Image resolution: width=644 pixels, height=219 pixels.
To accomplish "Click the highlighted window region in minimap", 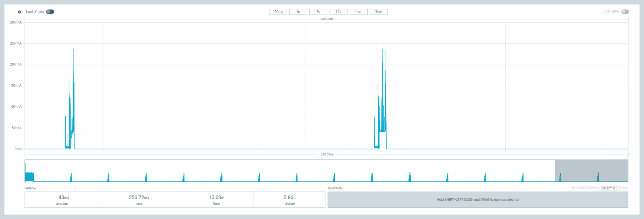I will pos(591,171).
